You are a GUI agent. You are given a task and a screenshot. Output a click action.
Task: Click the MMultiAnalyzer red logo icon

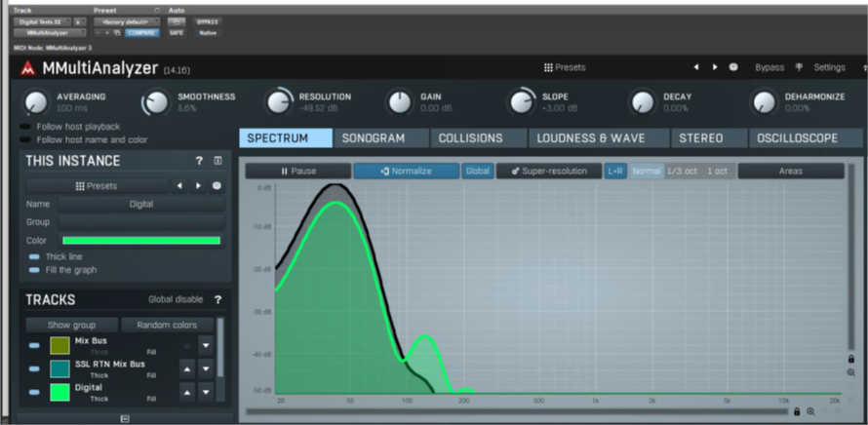click(x=27, y=68)
